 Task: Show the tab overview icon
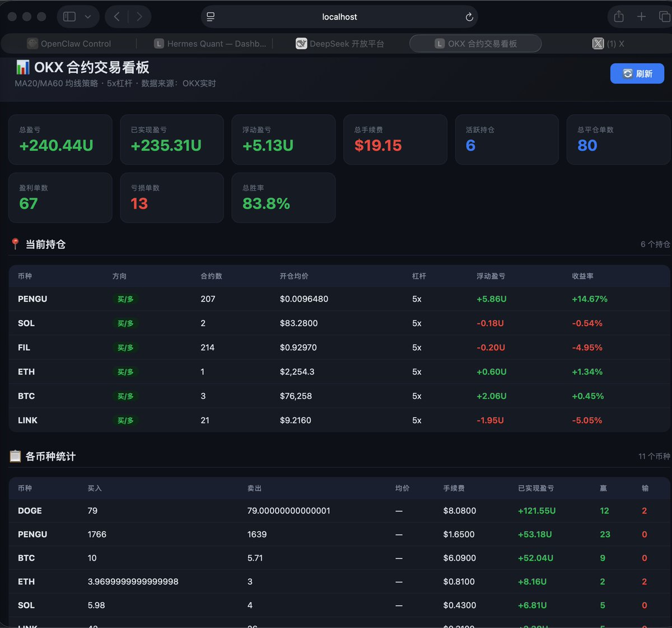tap(665, 17)
